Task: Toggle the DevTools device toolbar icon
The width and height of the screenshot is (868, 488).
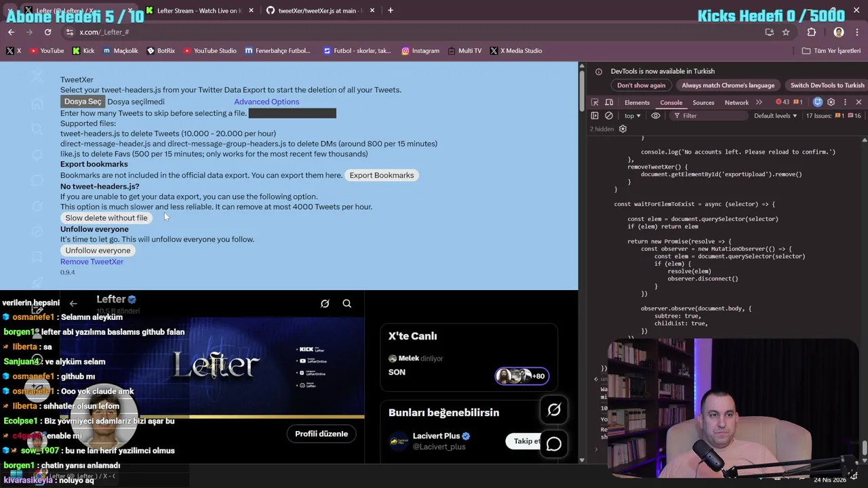Action: (x=608, y=102)
